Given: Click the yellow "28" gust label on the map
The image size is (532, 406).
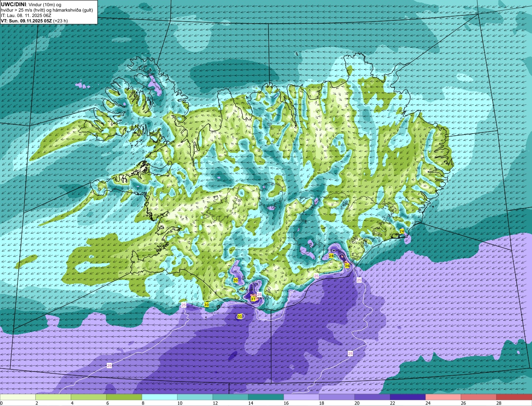Looking at the screenshot, I should (x=331, y=256).
